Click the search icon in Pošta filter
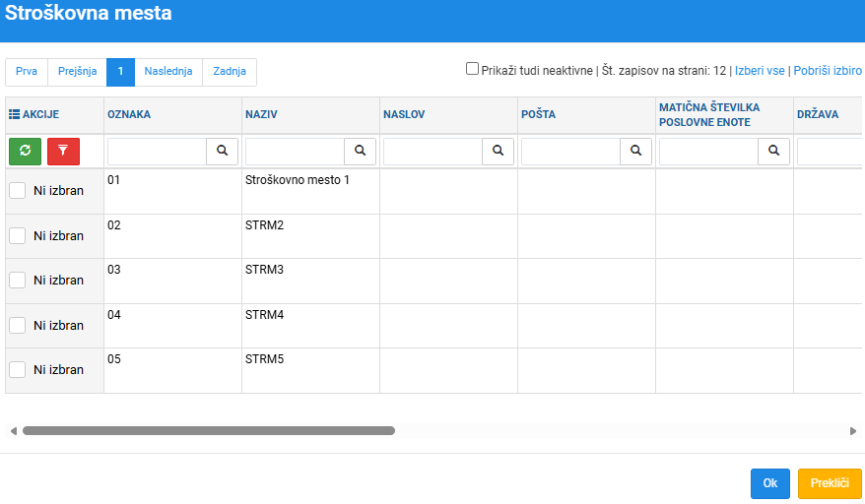Image resolution: width=865 pixels, height=504 pixels. [x=636, y=151]
